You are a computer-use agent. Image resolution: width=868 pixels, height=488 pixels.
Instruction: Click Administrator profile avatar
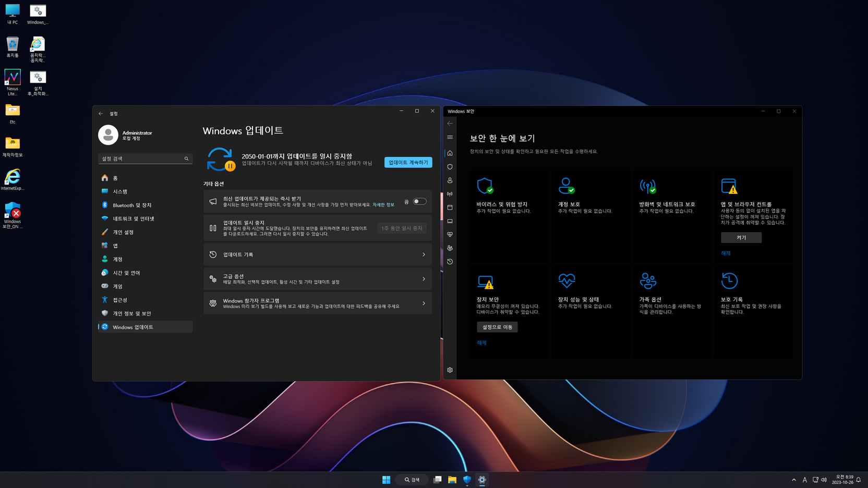click(108, 135)
